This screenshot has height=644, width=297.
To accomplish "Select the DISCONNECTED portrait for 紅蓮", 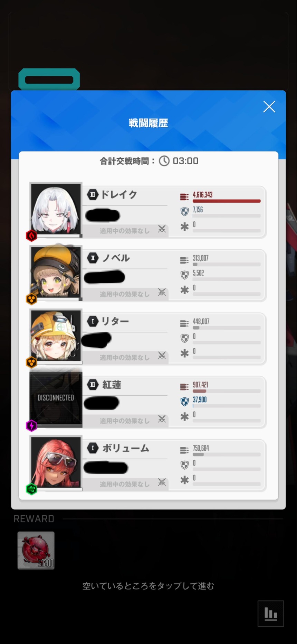I will click(56, 398).
